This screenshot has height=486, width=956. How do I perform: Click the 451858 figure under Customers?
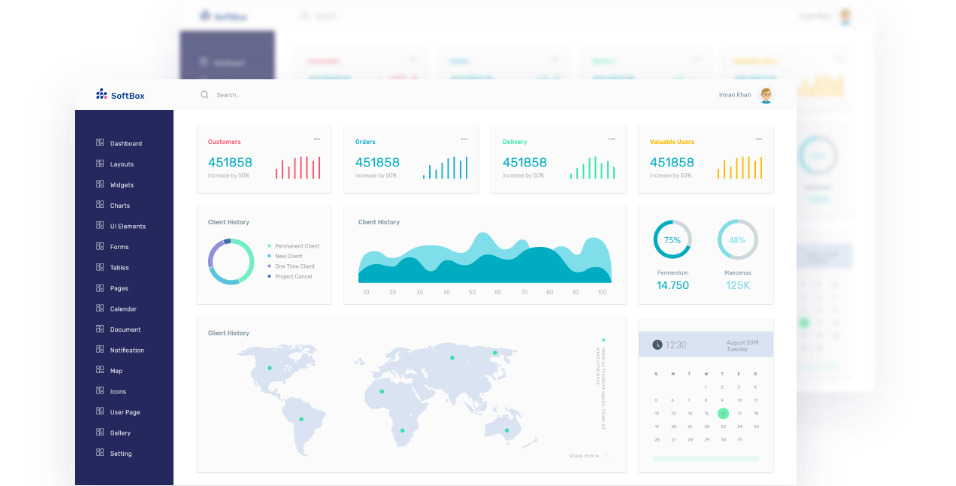pyautogui.click(x=230, y=162)
